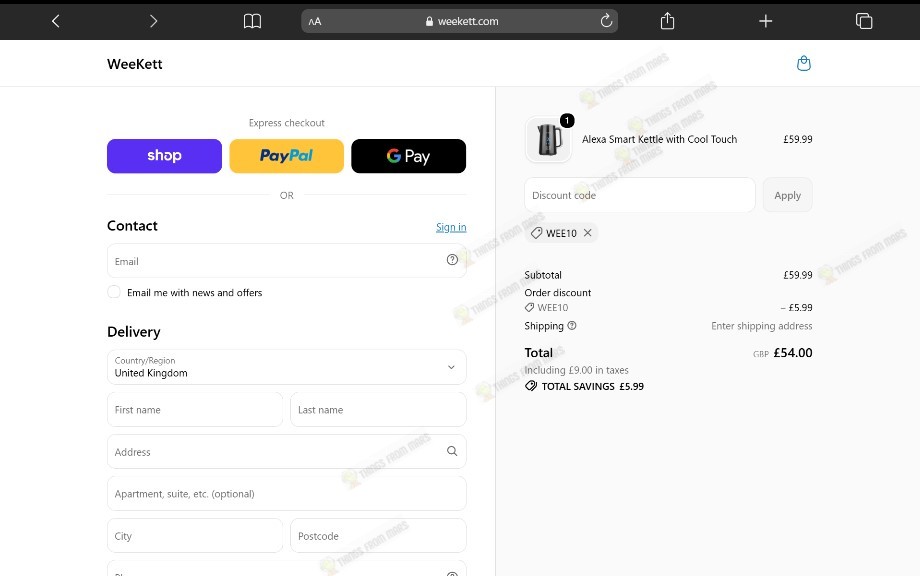Focus the City input field
Screen dimensions: 920x576
click(195, 536)
